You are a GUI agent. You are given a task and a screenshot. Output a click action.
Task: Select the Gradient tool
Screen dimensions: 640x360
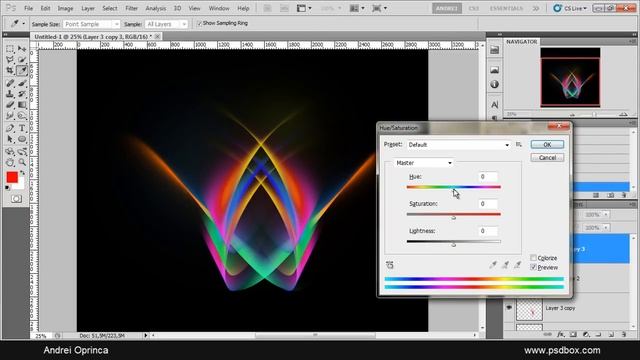[x=22, y=105]
